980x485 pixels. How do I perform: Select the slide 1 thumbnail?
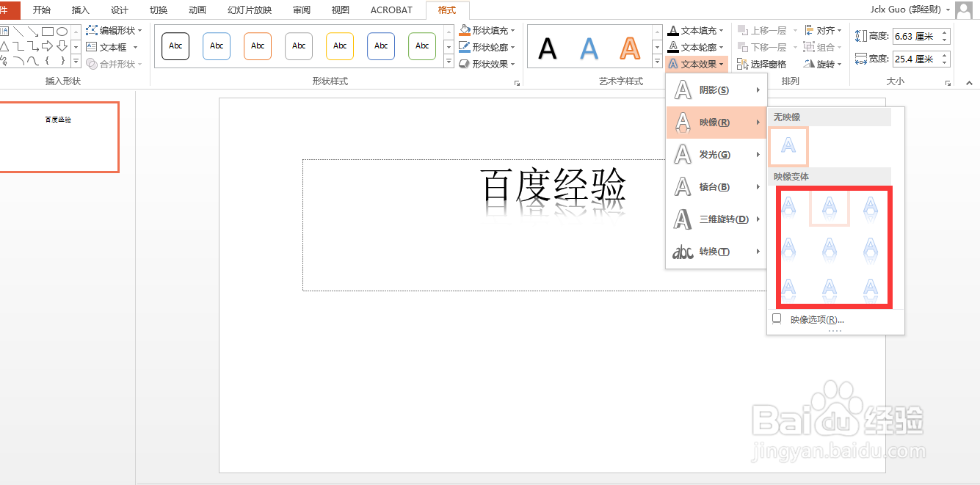[59, 137]
